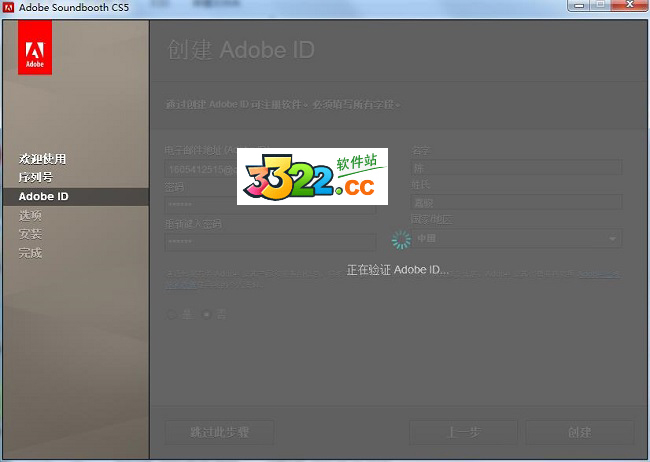Select 序列号 step in the sidebar
Viewport: 650px width, 462px height.
coord(36,178)
